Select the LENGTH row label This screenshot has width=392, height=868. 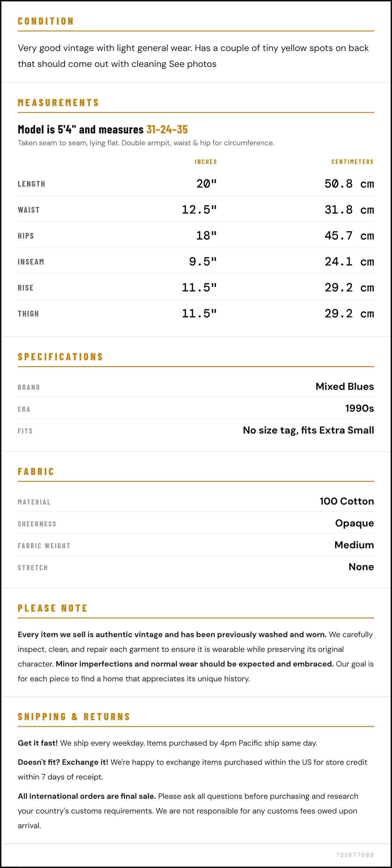tap(31, 184)
